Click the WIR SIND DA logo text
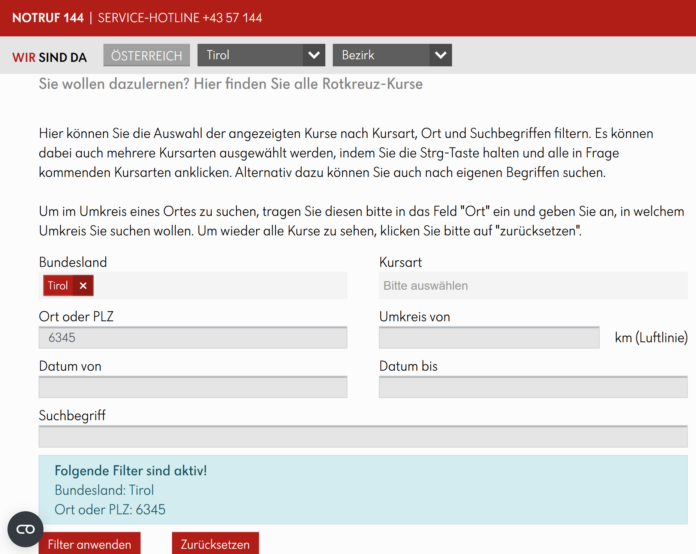This screenshot has width=696, height=554. 49,57
